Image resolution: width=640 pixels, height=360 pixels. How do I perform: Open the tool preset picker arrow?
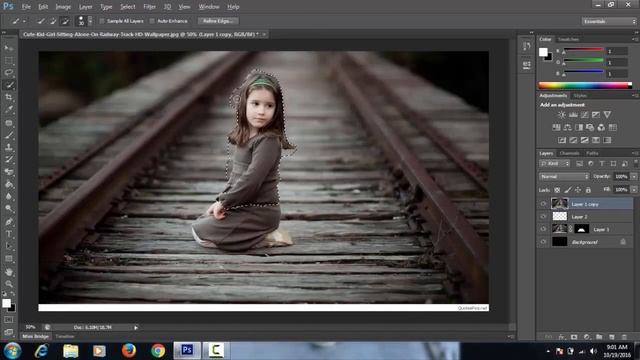click(24, 21)
